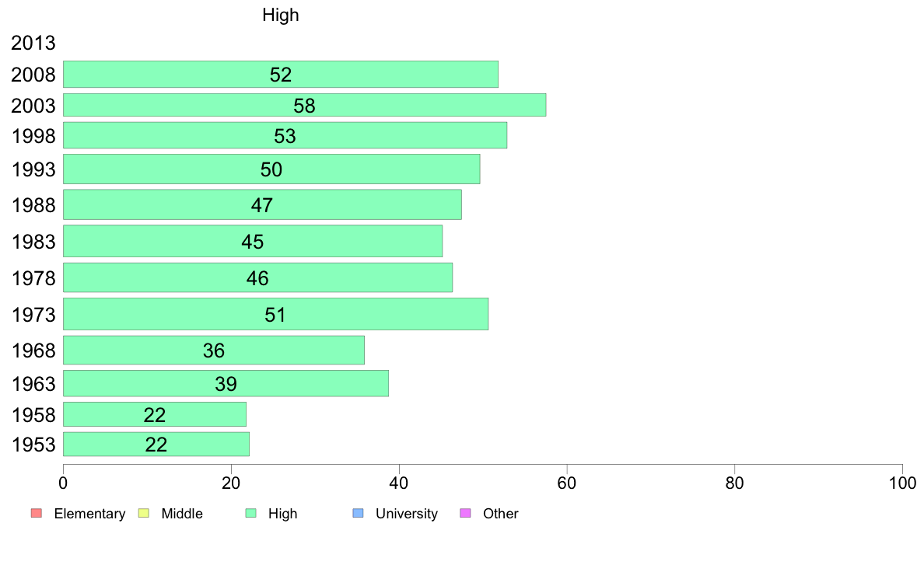Click the University legend label
Screen dimensions: 924x572
pos(407,514)
